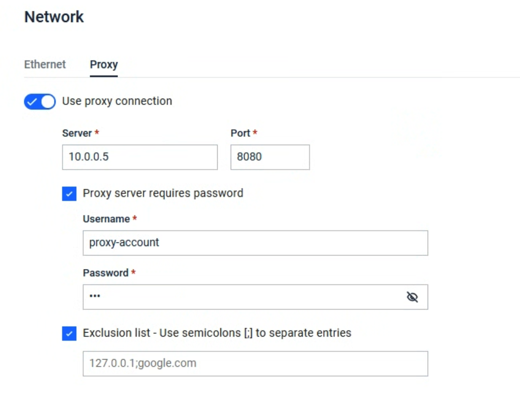The width and height of the screenshot is (520, 420).
Task: Click the Port number field
Action: 270,157
